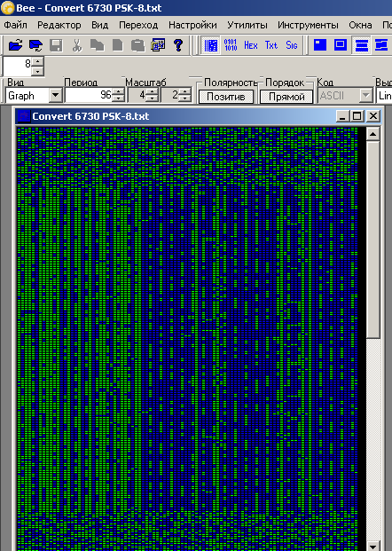
Task: Click the Период input field
Action: click(x=89, y=95)
